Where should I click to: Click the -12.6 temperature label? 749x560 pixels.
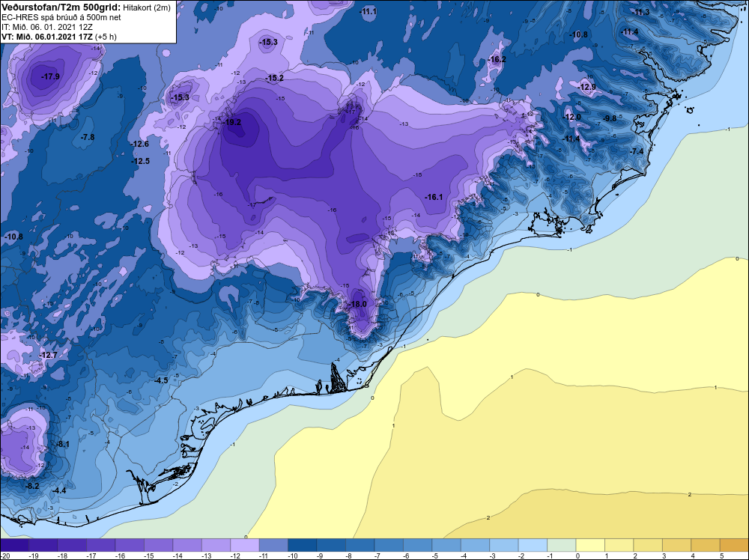coord(140,144)
